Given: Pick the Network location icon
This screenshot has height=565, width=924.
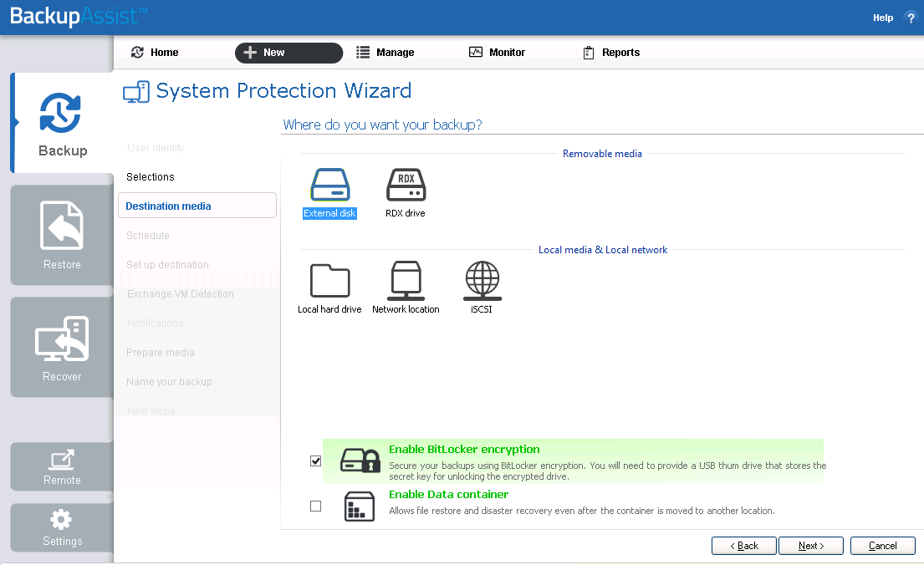Looking at the screenshot, I should (406, 281).
